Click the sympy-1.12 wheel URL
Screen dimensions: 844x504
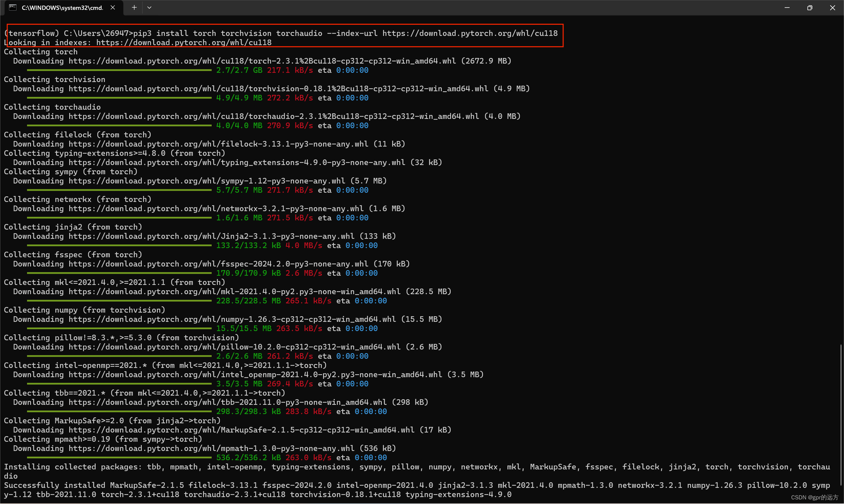coord(207,181)
